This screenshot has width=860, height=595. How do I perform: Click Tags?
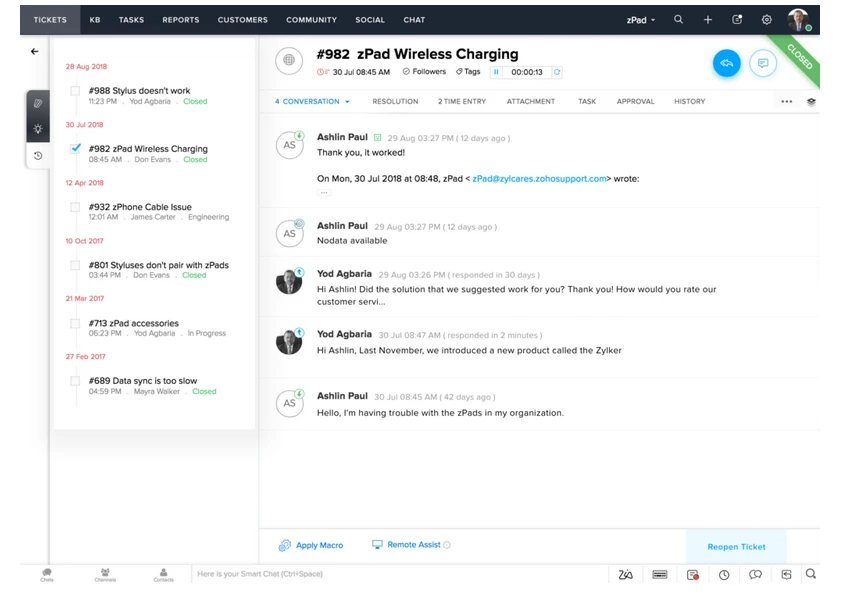468,72
